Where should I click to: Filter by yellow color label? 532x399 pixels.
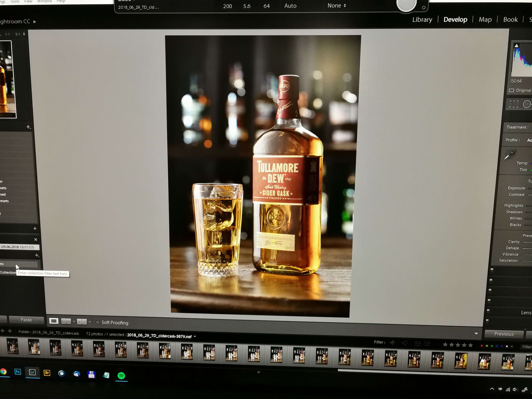[487, 346]
